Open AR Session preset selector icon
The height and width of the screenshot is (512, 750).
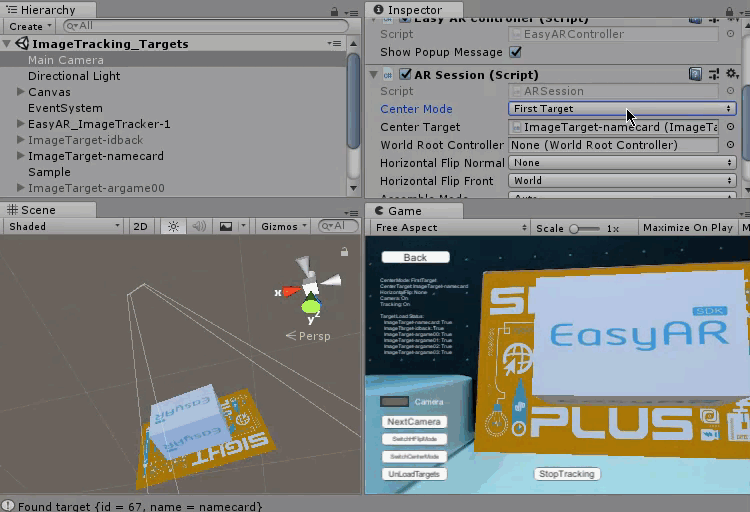tap(714, 74)
